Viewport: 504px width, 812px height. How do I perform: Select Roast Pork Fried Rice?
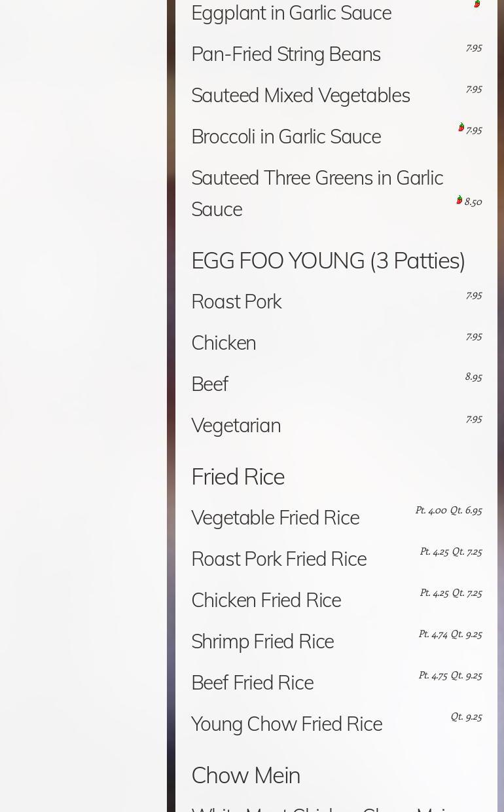click(x=279, y=559)
